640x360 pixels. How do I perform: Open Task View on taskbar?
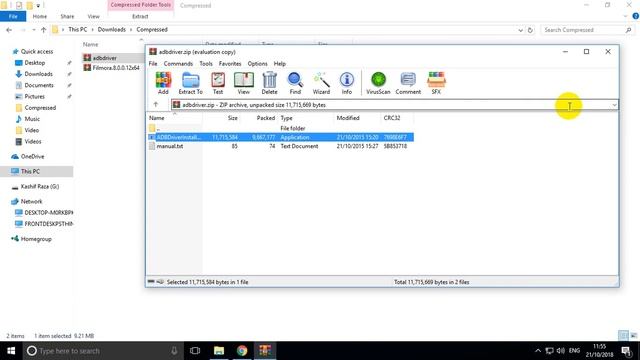point(195,351)
